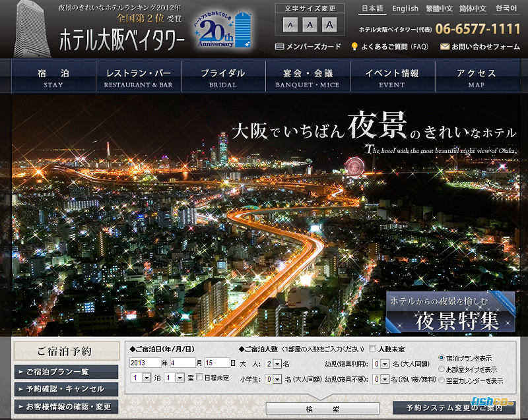This screenshot has width=528, height=420.
Task: Open the 夜景特集 night view banner
Action: click(x=450, y=312)
